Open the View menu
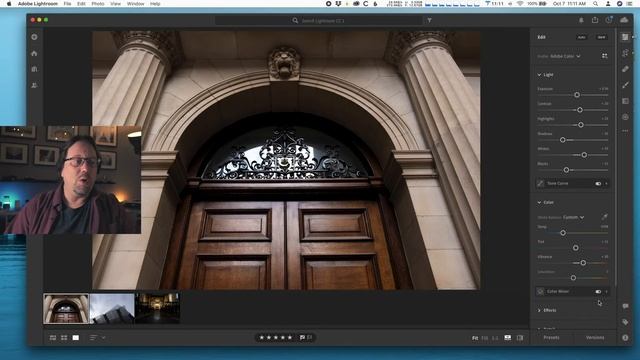This screenshot has height=360, width=640. coord(116,4)
